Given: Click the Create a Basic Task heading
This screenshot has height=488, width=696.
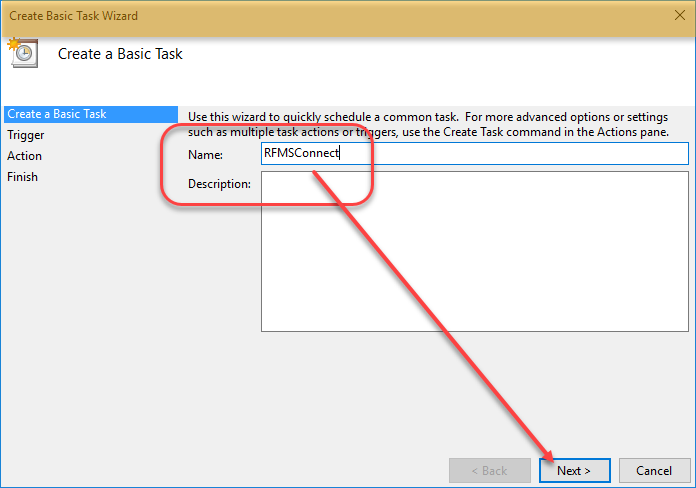Looking at the screenshot, I should [x=120, y=54].
